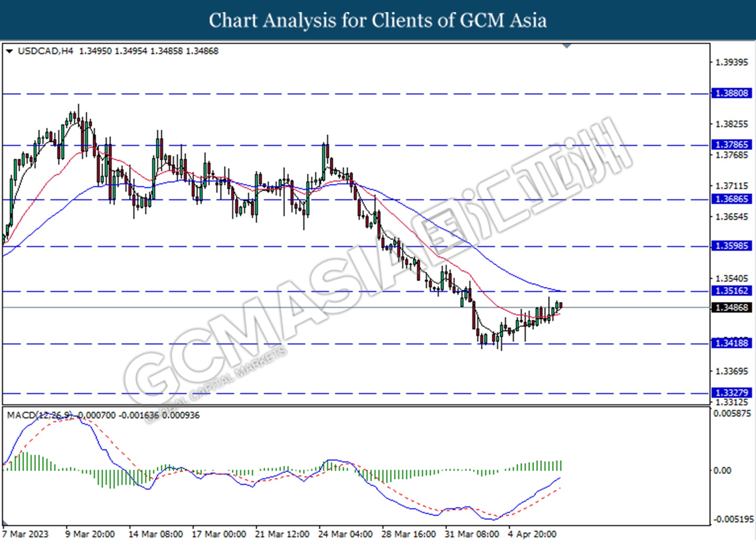Click the USDCAD,H4 symbol title text

[x=45, y=51]
